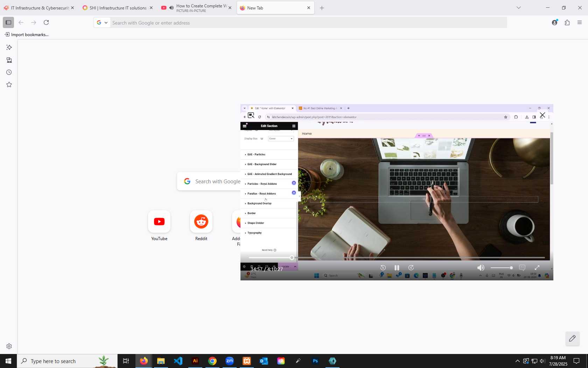Image resolution: width=588 pixels, height=368 pixels.
Task: Open the sidebar customize settings gear
Action: [x=9, y=346]
